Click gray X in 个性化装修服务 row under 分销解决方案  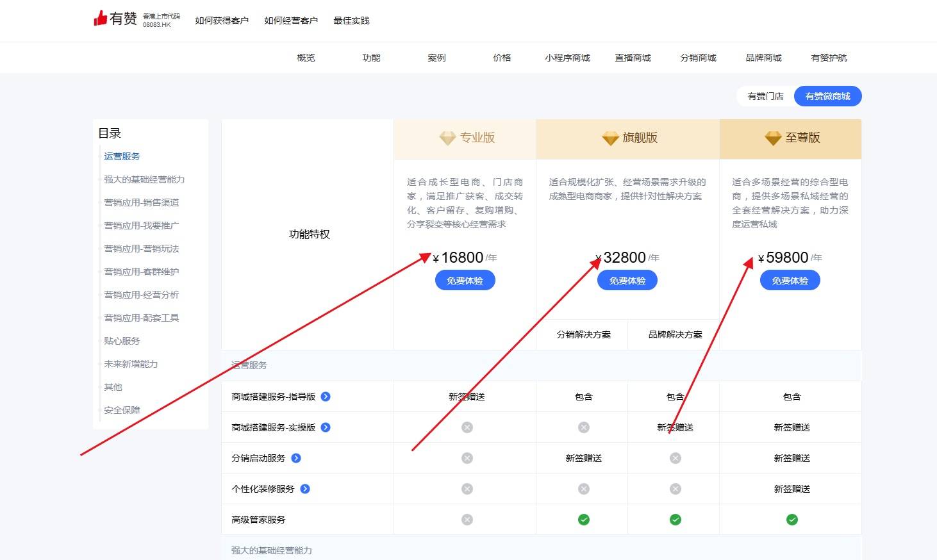[x=584, y=489]
